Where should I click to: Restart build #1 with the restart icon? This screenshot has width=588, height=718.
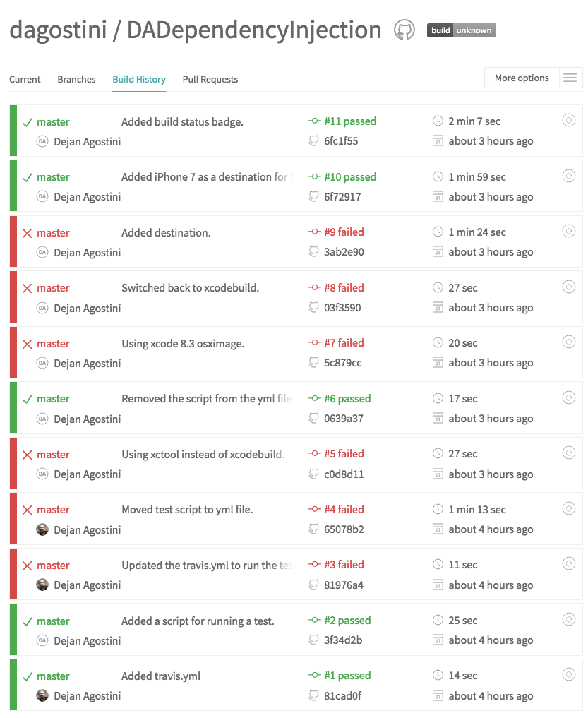[568, 675]
